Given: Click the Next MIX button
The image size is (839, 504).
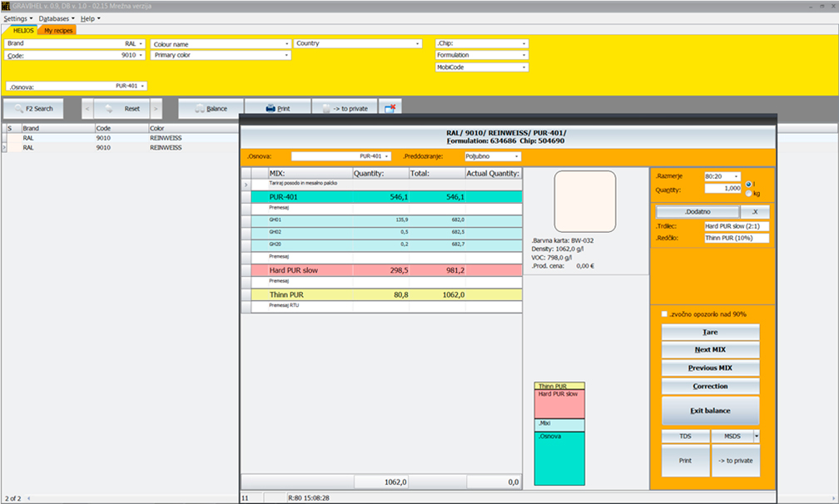Looking at the screenshot, I should click(710, 349).
